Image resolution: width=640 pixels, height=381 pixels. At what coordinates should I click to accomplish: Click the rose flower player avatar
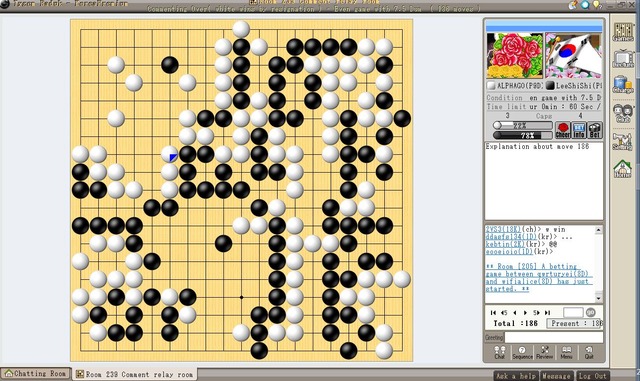515,56
